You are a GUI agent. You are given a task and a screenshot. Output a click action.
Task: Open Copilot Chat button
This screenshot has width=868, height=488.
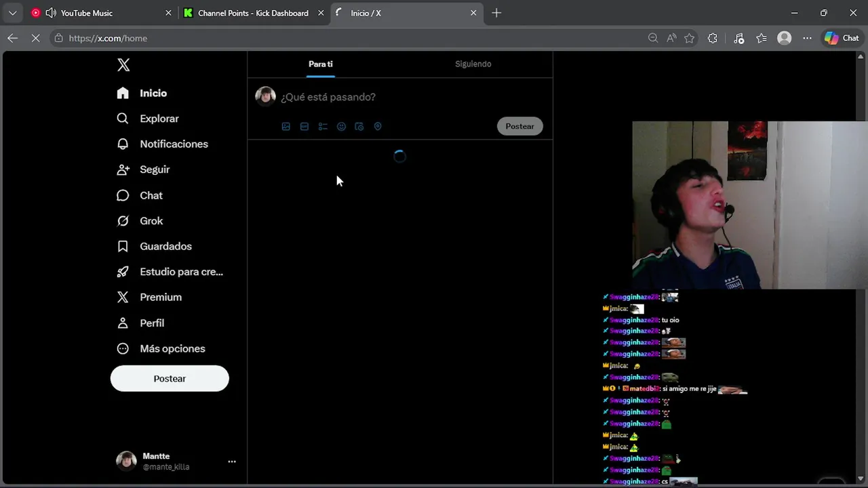pyautogui.click(x=842, y=38)
